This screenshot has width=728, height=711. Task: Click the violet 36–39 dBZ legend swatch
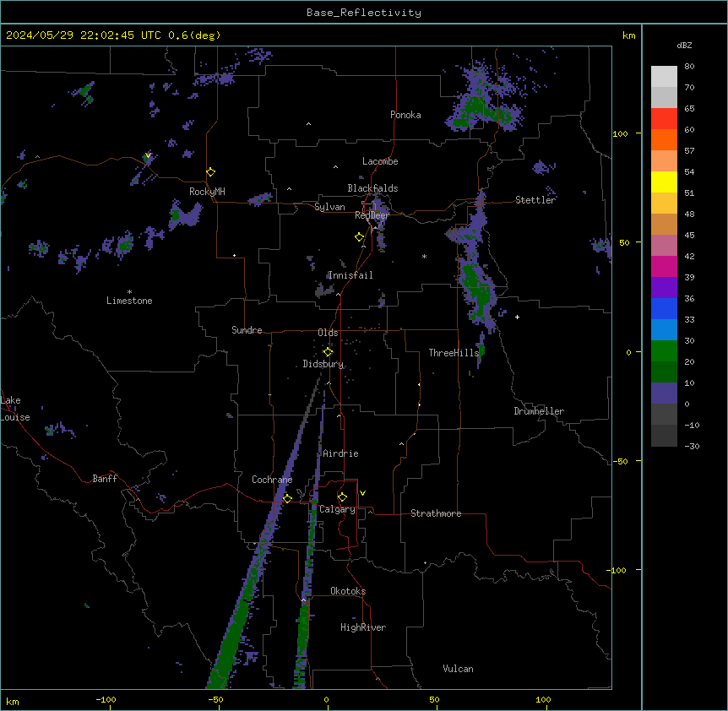(x=664, y=287)
